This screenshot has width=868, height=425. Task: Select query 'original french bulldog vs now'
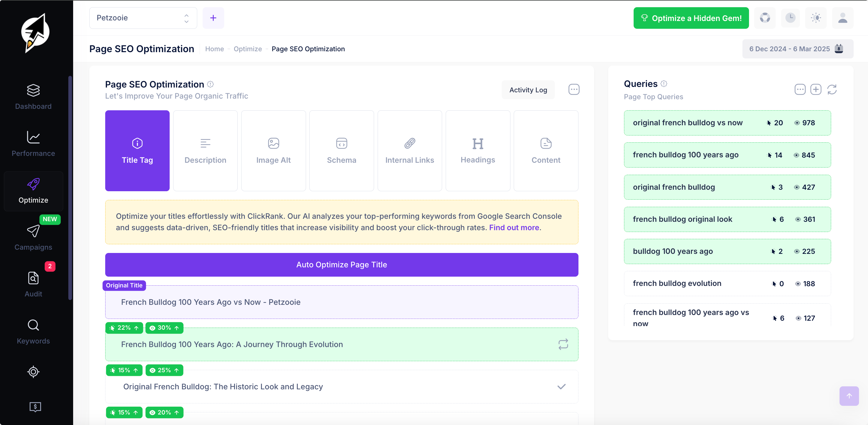[x=727, y=123]
